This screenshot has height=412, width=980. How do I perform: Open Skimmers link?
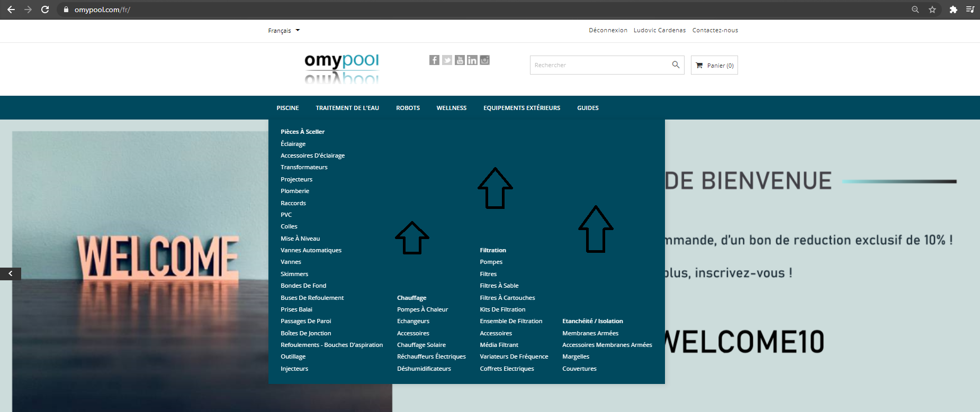point(294,274)
